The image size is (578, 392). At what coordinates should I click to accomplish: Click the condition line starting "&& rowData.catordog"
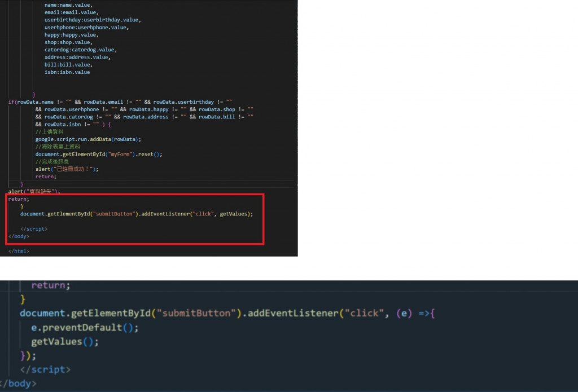(x=144, y=117)
